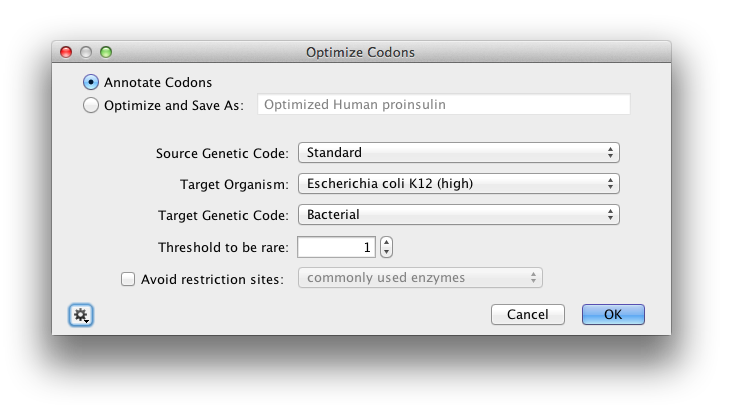
Task: Open Target Genetic Code dropdown
Action: (x=458, y=215)
